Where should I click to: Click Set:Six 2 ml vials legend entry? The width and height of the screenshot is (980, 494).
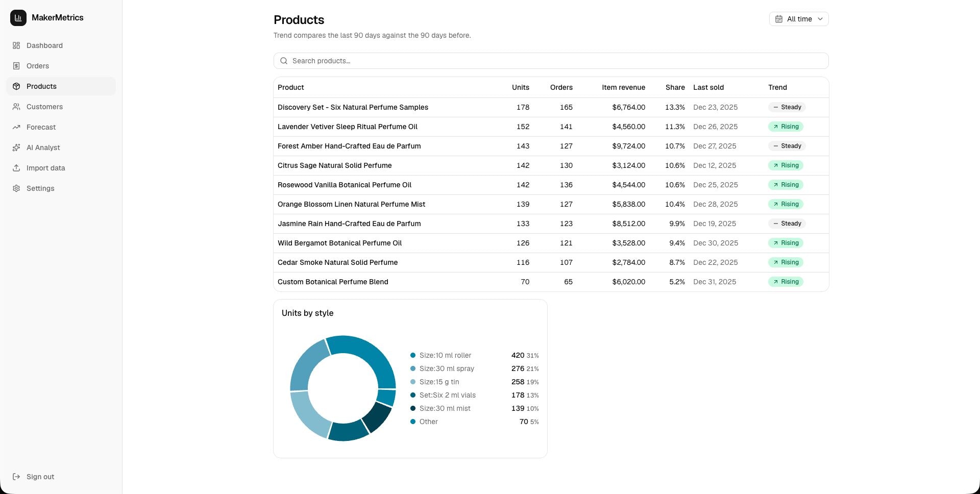pyautogui.click(x=475, y=395)
